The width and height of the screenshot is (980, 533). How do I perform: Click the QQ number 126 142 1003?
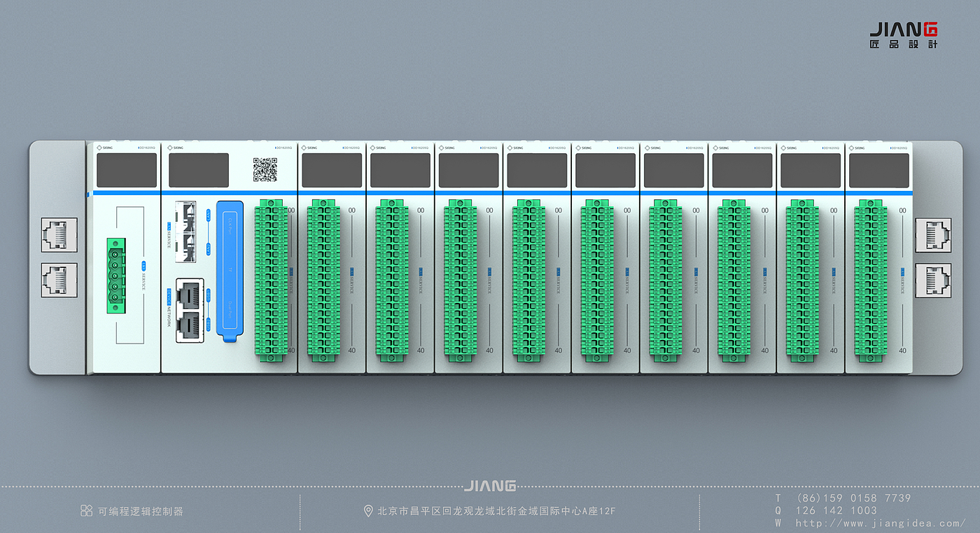(836, 510)
